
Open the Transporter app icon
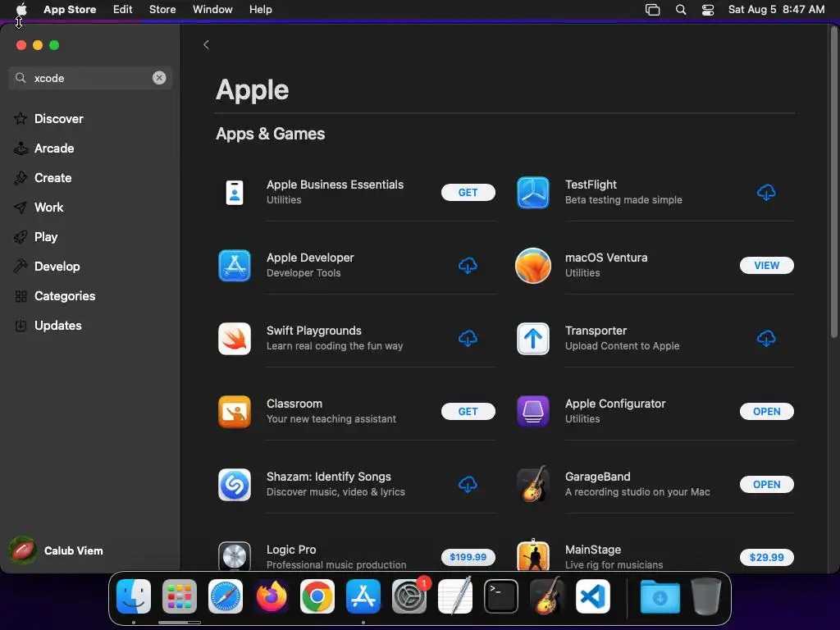[533, 339]
